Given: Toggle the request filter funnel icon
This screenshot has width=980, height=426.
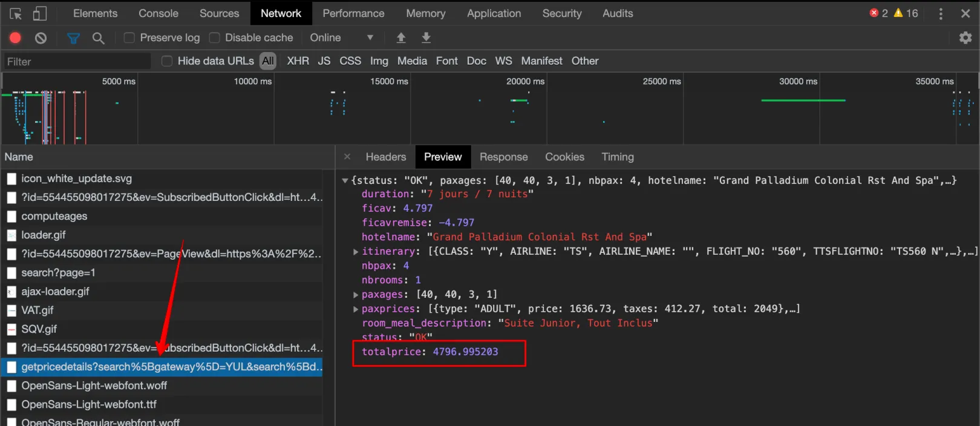Looking at the screenshot, I should click(x=73, y=38).
